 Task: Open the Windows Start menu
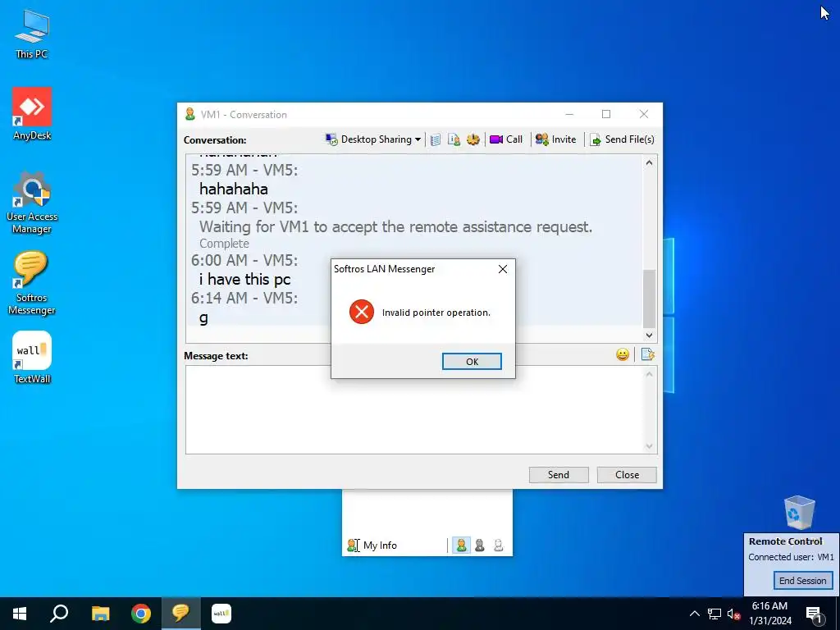pos(20,614)
